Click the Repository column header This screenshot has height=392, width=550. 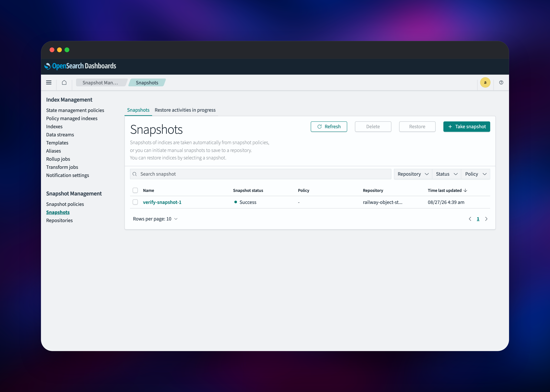(x=373, y=190)
